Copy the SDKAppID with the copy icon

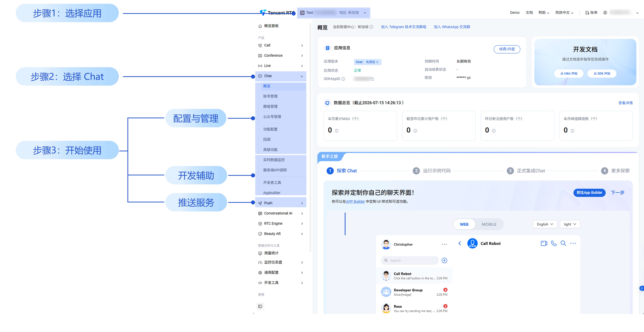pos(372,79)
